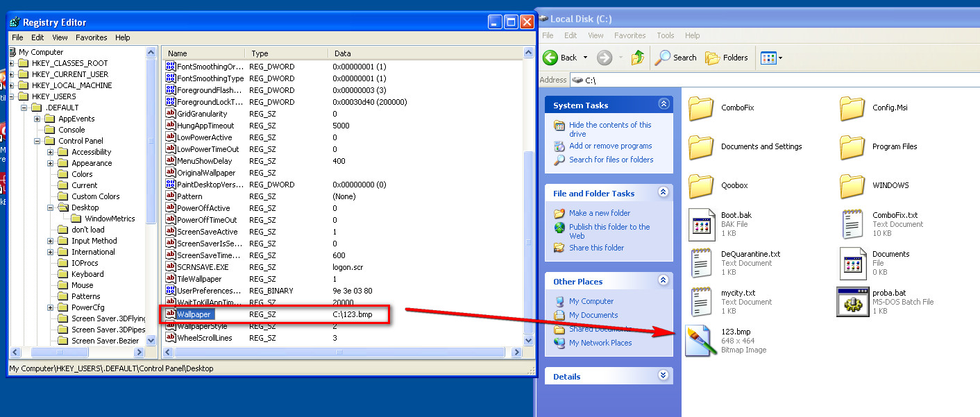Toggle the Folders pane button

click(727, 58)
